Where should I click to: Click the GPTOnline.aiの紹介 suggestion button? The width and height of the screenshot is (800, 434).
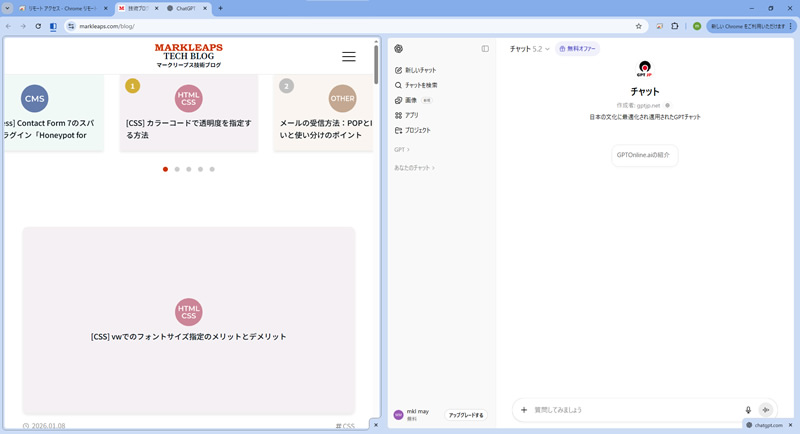[x=645, y=155]
